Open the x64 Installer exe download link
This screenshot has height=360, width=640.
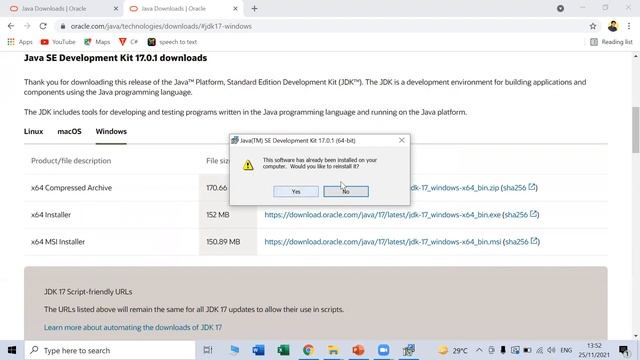point(382,215)
